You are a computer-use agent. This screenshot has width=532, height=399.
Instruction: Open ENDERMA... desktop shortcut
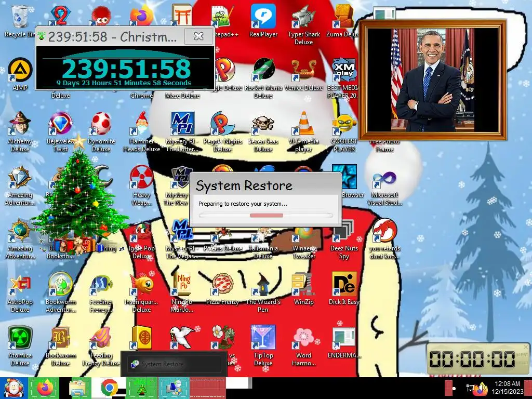tap(344, 343)
